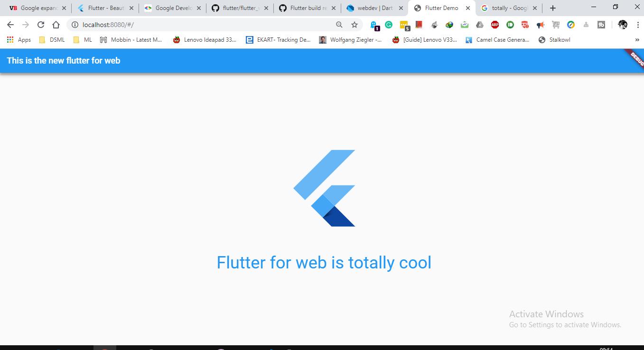Close the totally - Google tab

535,8
